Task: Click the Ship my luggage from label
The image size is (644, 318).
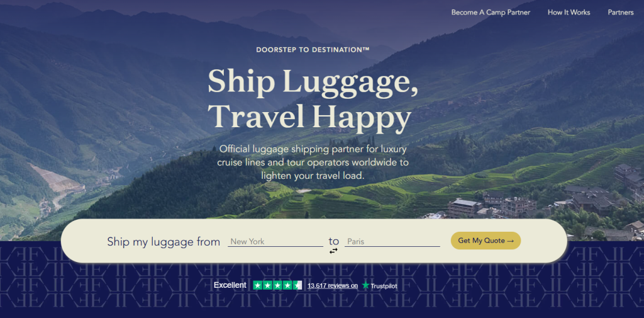Action: coord(164,241)
